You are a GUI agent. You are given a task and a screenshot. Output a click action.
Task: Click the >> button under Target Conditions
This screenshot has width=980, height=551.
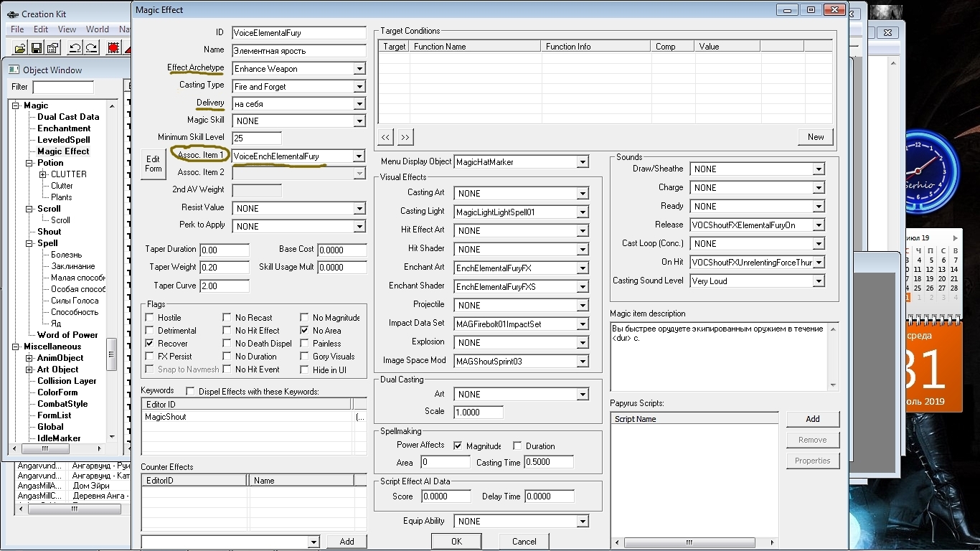tap(405, 137)
